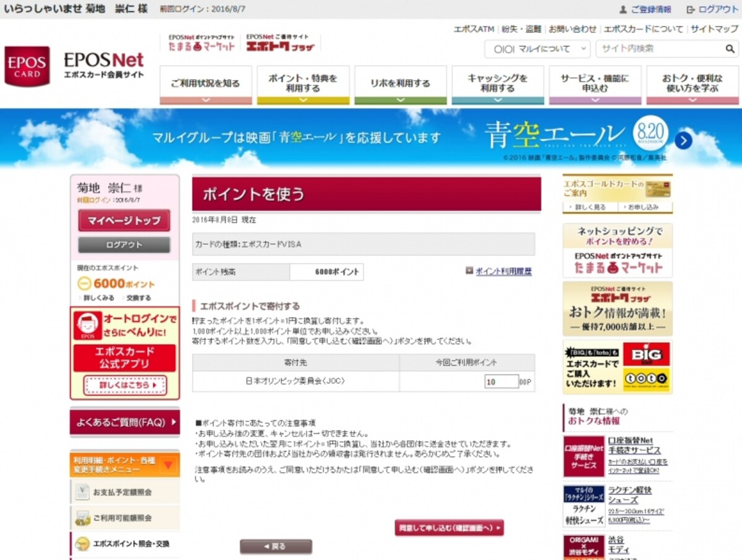Click the マイページトップ button

coord(124,220)
